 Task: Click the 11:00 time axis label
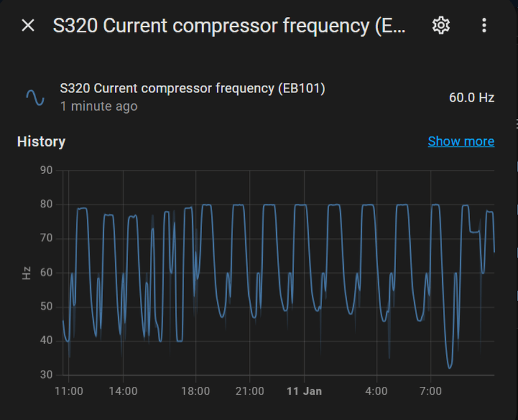pyautogui.click(x=69, y=391)
